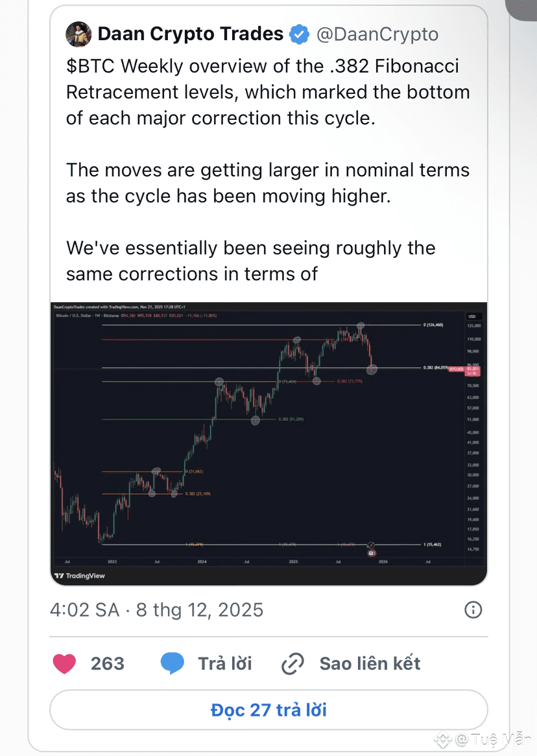
Task: Click the blue verified badge
Action: (x=299, y=34)
